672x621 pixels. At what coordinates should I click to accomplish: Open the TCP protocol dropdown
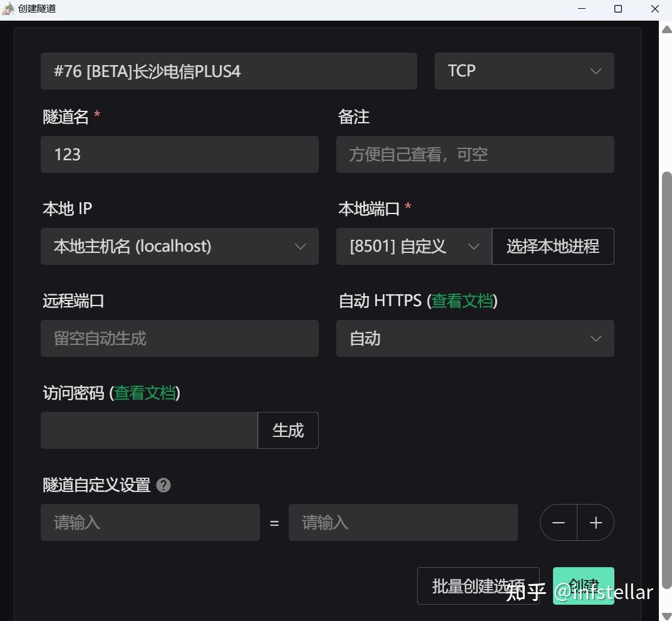pyautogui.click(x=524, y=71)
